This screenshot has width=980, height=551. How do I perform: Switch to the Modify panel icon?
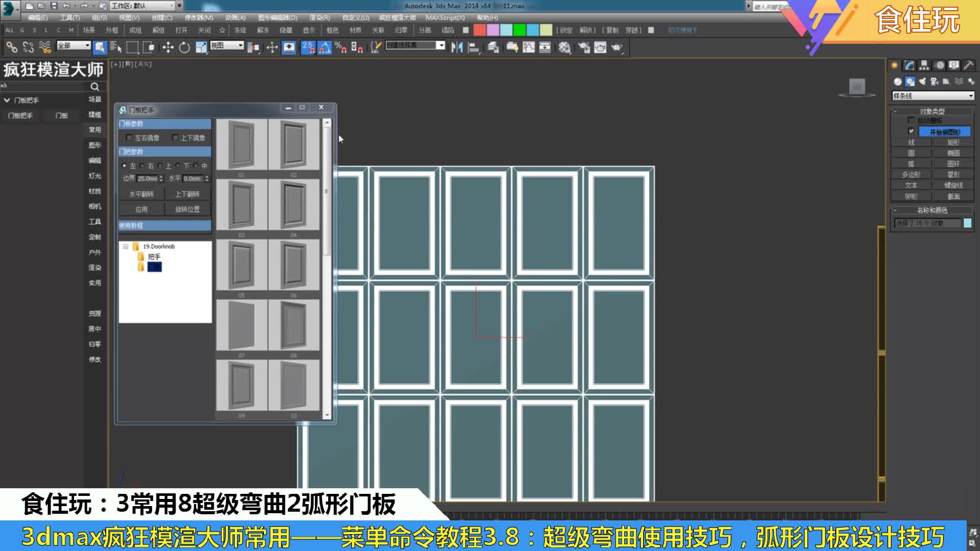tap(909, 64)
